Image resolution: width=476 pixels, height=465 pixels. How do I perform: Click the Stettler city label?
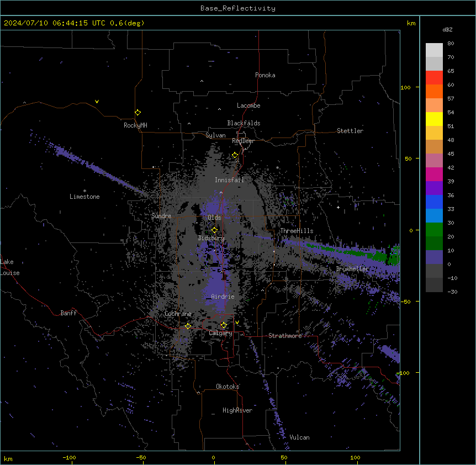350,131
